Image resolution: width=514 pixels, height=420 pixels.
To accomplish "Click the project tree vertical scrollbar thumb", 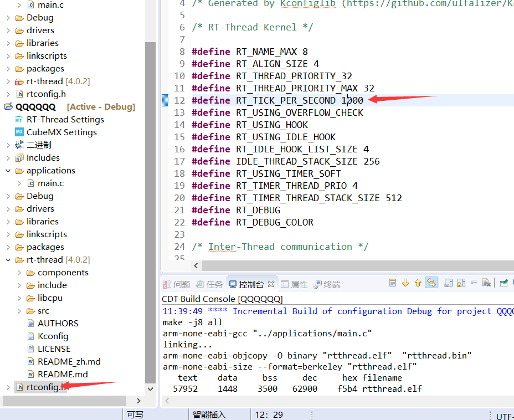I will pyautogui.click(x=150, y=212).
